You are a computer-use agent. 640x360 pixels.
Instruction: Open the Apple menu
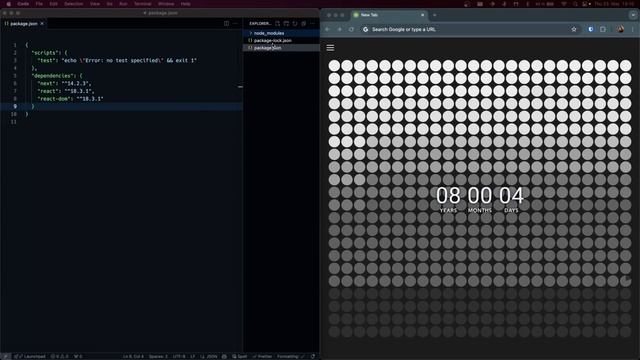8,4
